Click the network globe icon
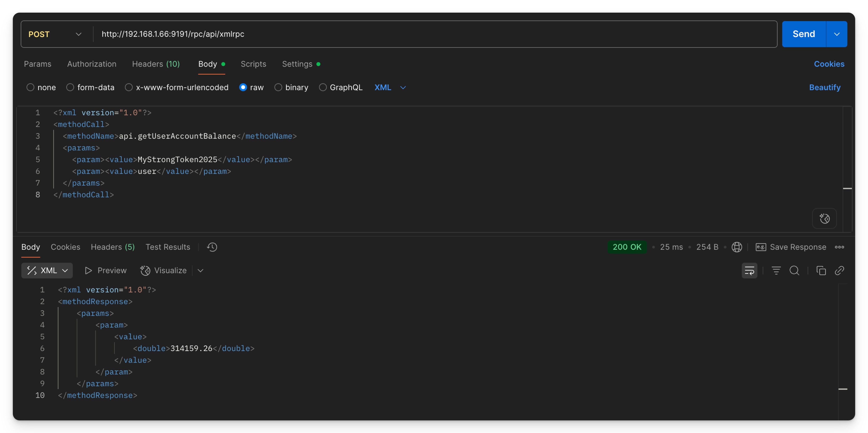This screenshot has width=868, height=433. pos(737,247)
